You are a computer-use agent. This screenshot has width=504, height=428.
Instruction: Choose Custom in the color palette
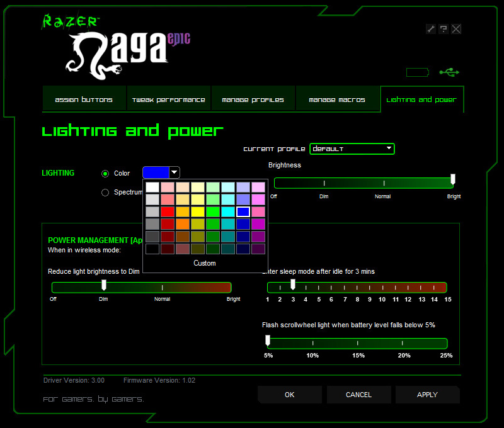(x=205, y=263)
